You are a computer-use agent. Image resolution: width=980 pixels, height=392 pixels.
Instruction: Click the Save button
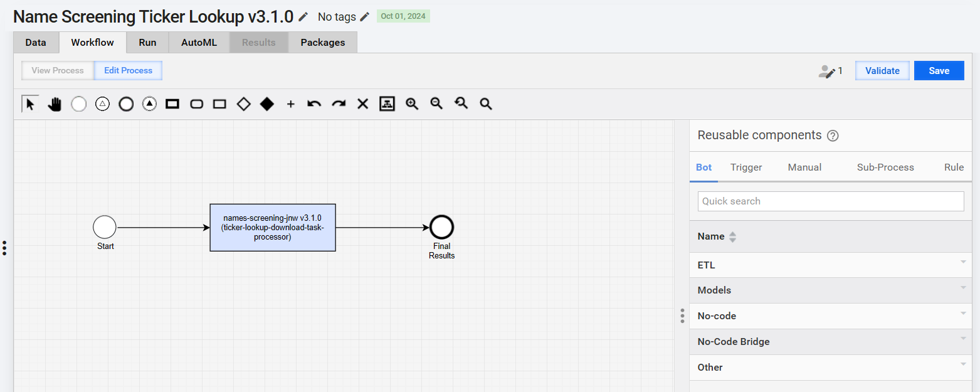939,71
